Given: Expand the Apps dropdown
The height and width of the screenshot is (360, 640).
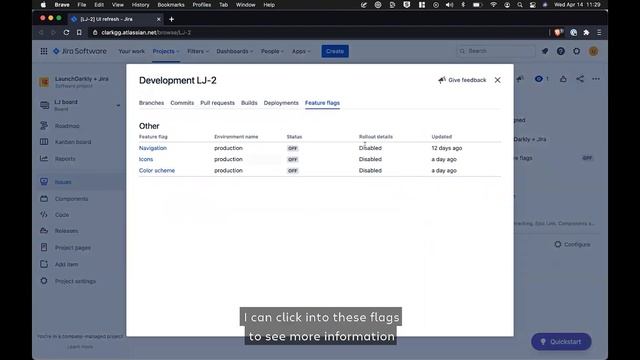Looking at the screenshot, I should point(301,51).
